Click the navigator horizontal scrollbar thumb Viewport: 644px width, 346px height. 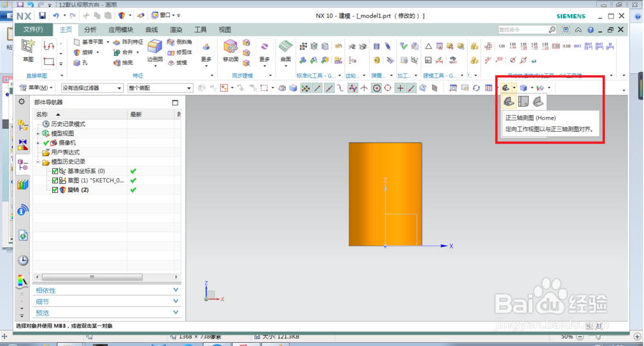(x=92, y=277)
